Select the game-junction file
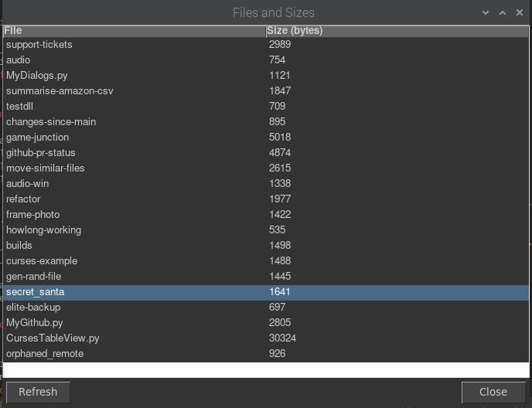The height and width of the screenshot is (408, 532). pos(266,137)
